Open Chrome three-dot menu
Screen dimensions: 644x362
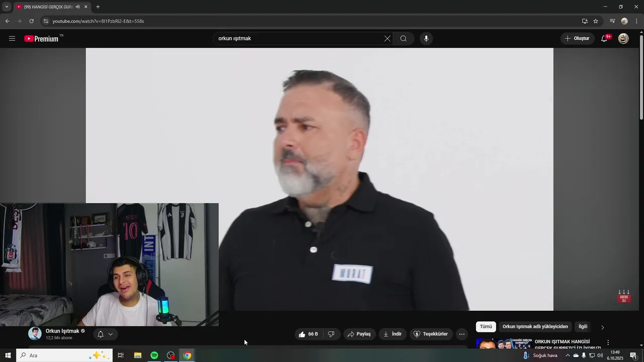pos(636,21)
